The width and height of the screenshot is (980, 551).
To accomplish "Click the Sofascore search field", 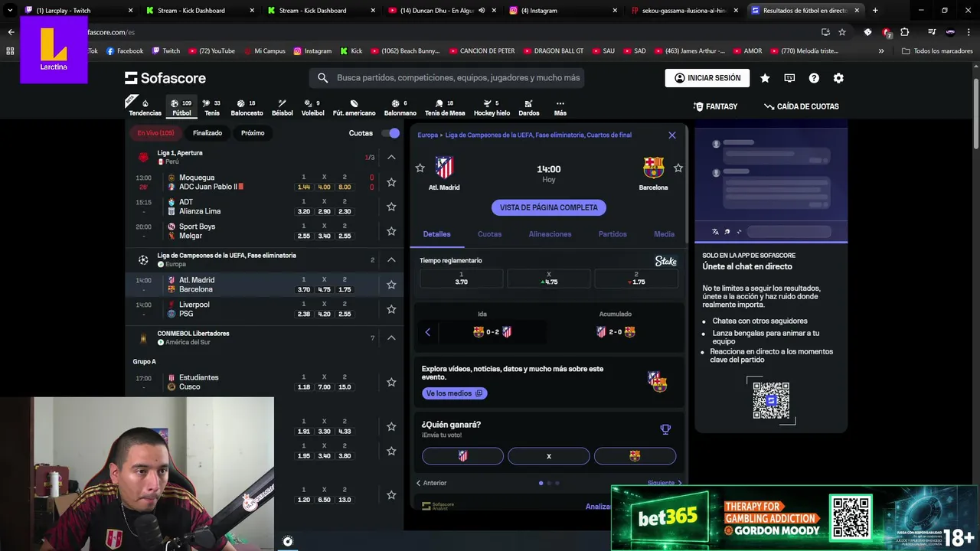I will tap(447, 78).
